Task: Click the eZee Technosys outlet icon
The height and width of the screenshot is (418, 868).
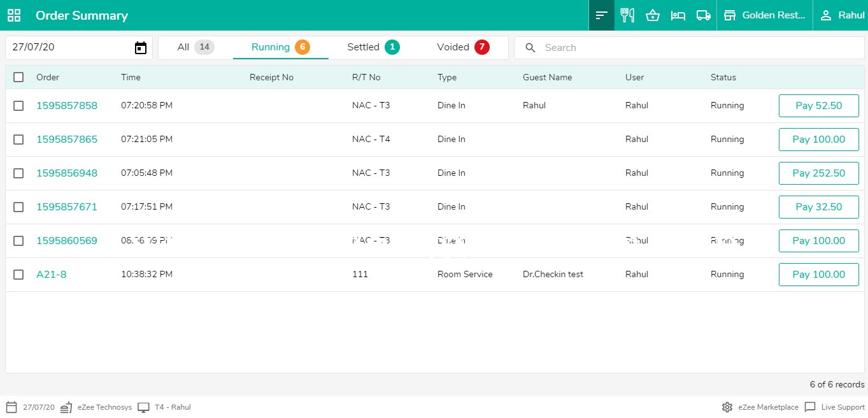Action: 66,407
